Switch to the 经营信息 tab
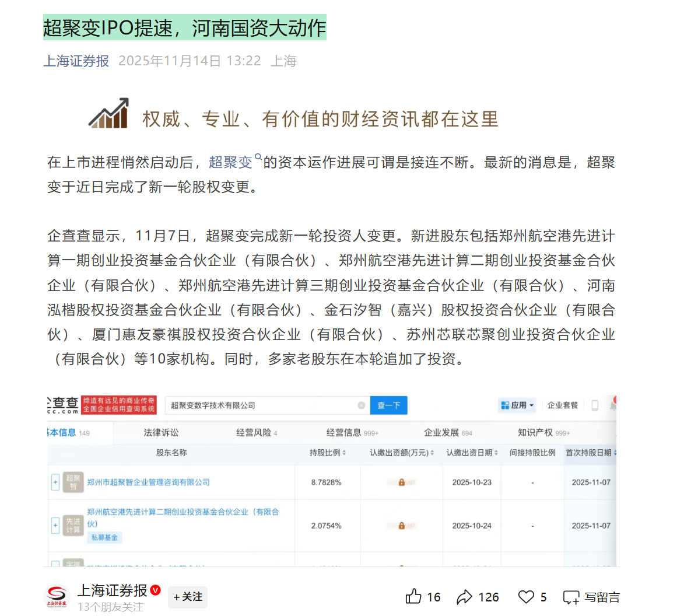Viewport: 691px width, 616px height. (352, 433)
